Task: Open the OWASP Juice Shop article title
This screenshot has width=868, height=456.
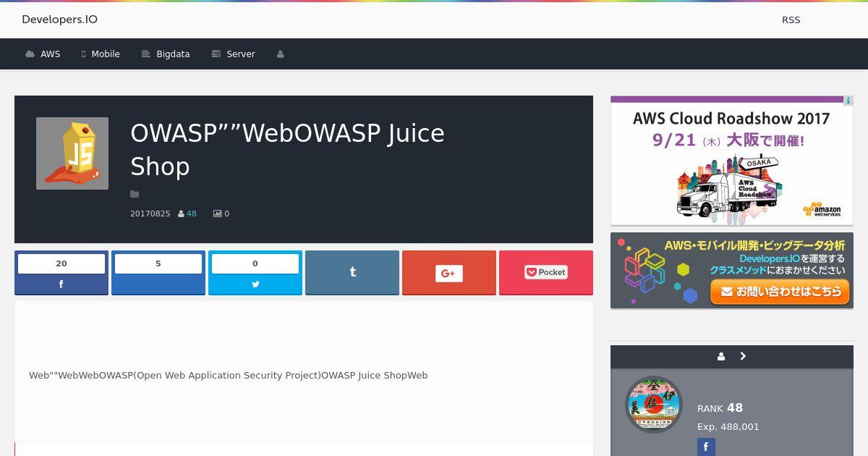Action: point(287,150)
